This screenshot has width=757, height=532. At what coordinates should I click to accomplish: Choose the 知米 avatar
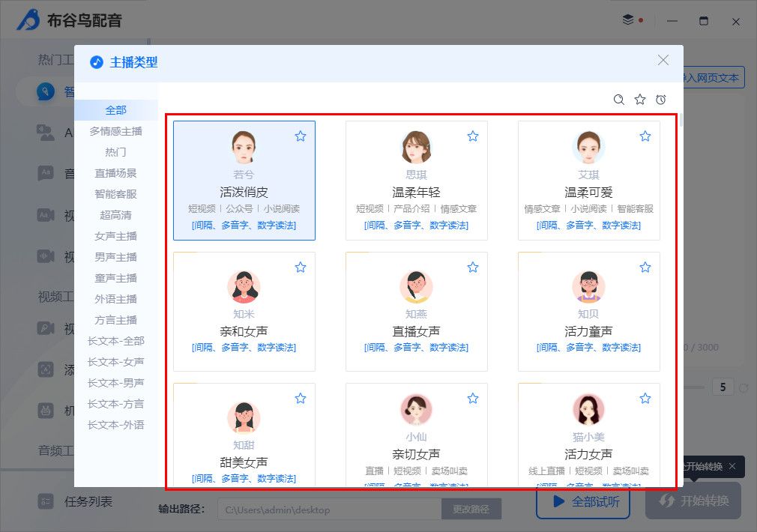coord(244,287)
